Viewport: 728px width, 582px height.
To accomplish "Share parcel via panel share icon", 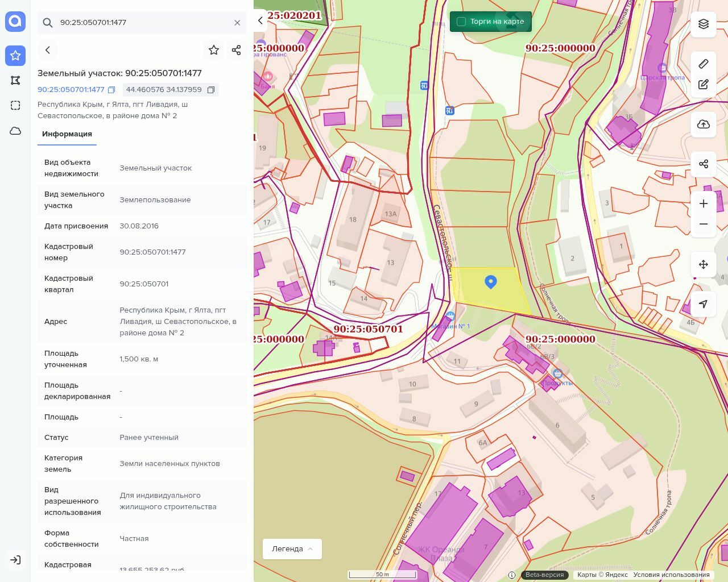I will (237, 50).
